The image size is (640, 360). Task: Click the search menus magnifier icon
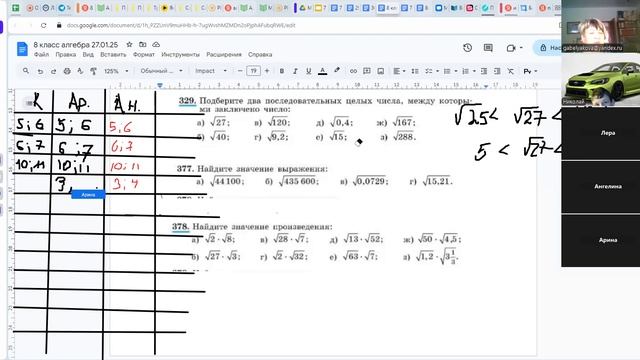26,71
